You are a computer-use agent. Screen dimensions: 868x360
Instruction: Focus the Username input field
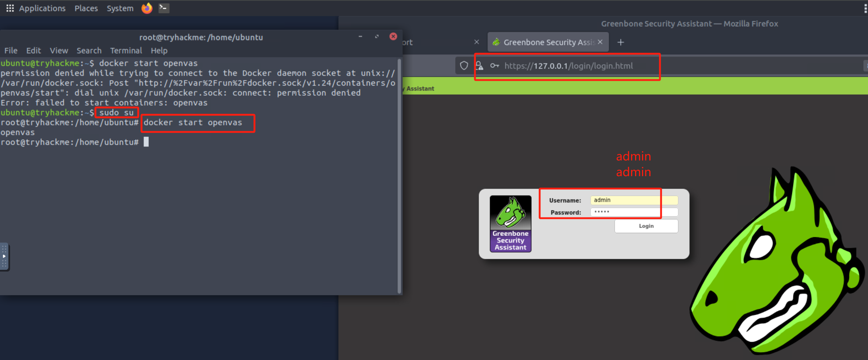(634, 200)
